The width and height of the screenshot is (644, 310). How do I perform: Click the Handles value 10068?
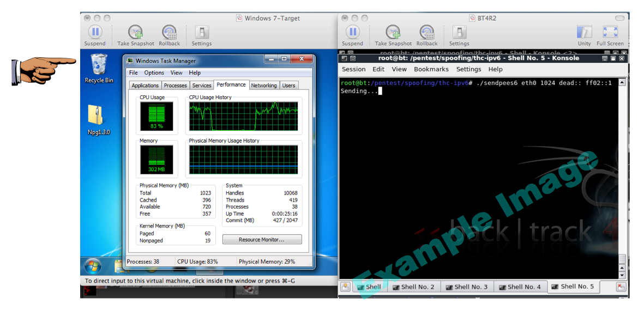pyautogui.click(x=291, y=193)
